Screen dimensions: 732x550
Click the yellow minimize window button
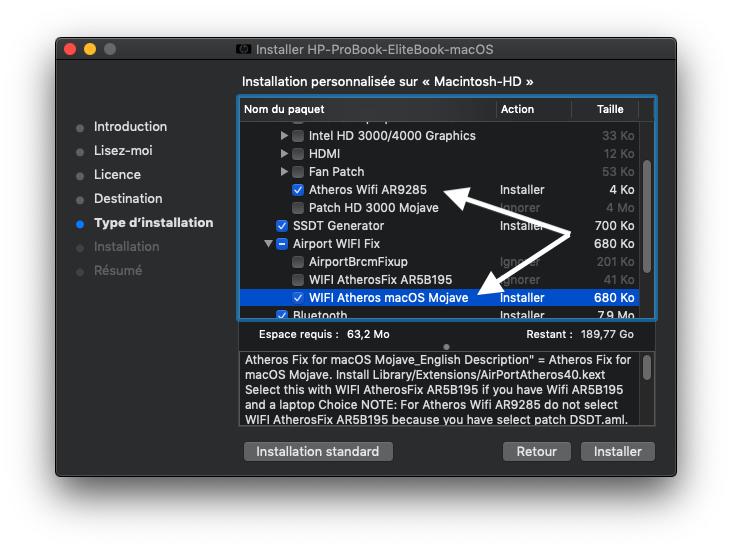[x=90, y=49]
